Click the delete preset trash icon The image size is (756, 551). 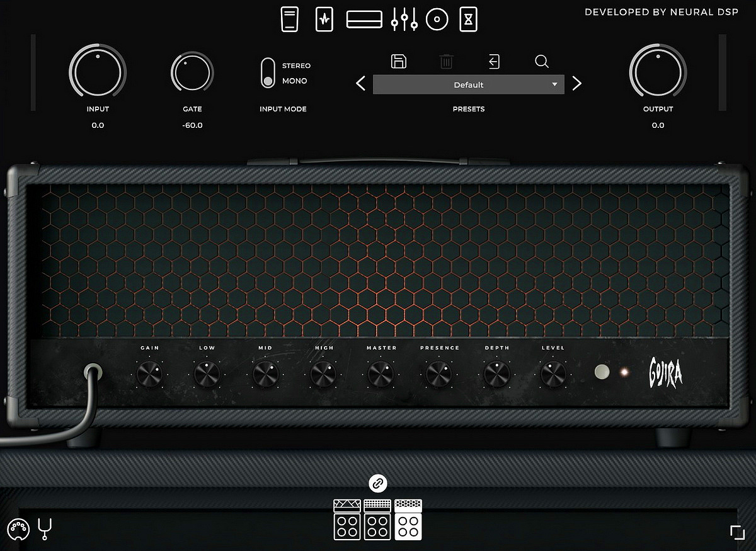coord(446,61)
